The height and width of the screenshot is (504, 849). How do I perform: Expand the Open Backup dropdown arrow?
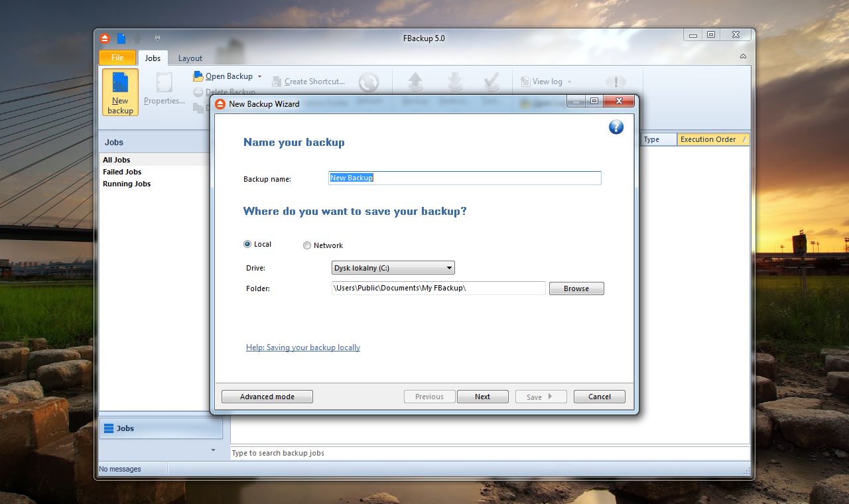tap(259, 76)
